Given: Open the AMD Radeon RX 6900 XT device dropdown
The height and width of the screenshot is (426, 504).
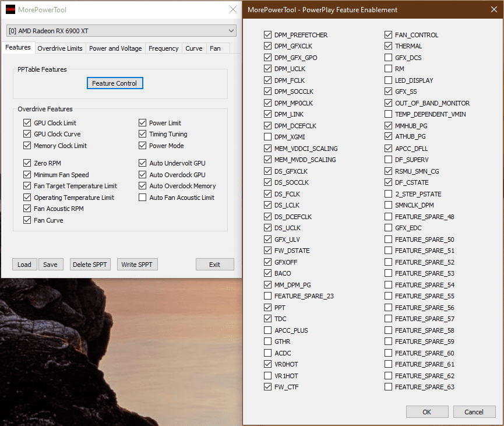Looking at the screenshot, I should click(122, 31).
